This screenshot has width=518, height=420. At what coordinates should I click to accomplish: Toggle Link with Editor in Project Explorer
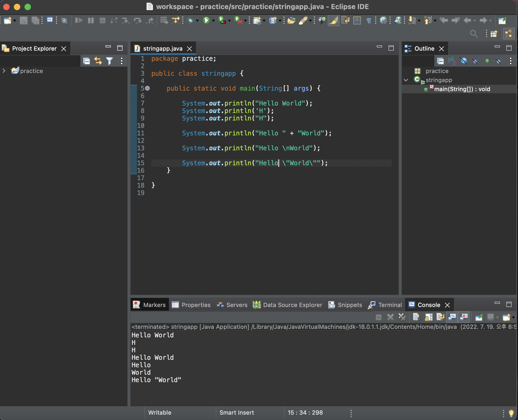pos(98,61)
